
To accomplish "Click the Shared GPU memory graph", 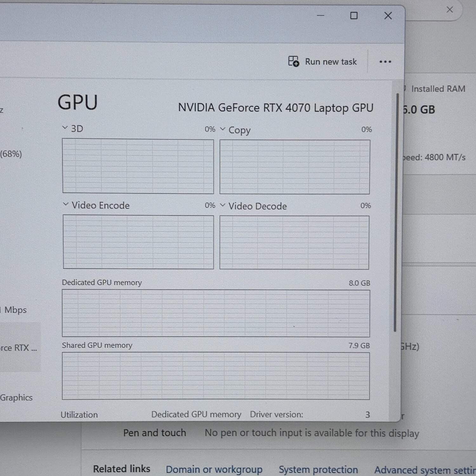I will 216,376.
